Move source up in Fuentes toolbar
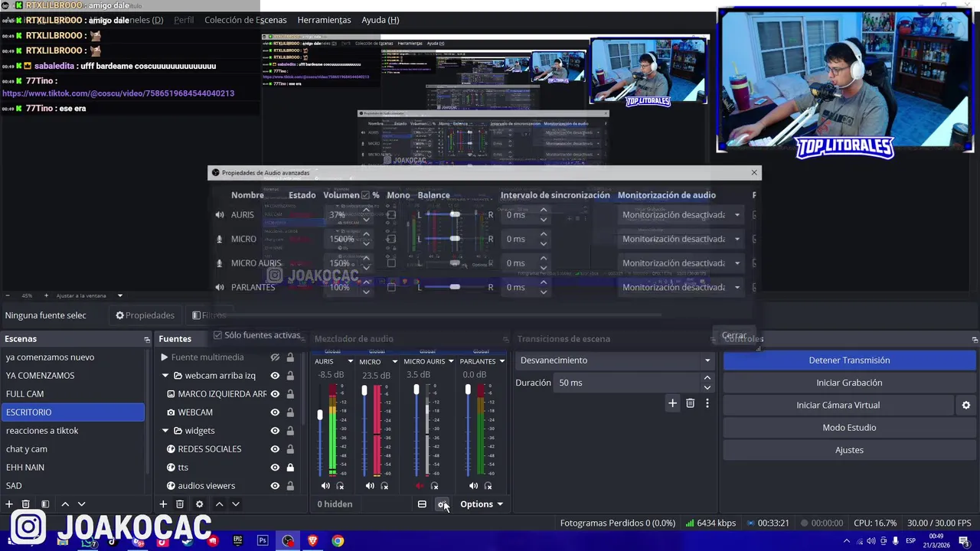The height and width of the screenshot is (551, 980). pyautogui.click(x=219, y=504)
